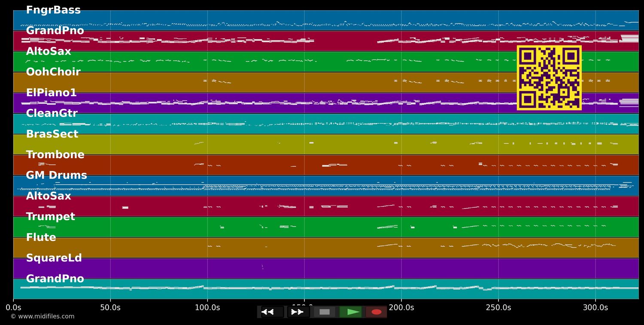Screen dimensions: 644x325
Task: Open the www.midifiles.com link
Action: (x=42, y=316)
